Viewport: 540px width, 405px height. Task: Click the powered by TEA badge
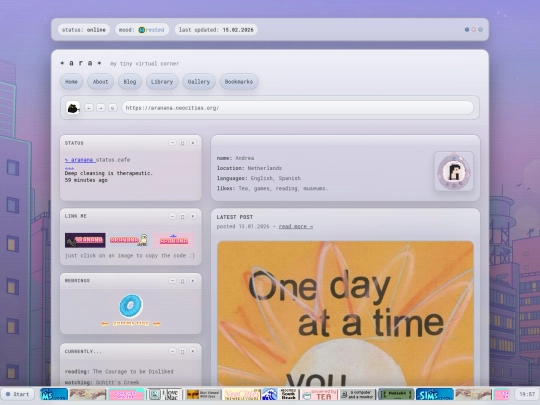[319, 394]
